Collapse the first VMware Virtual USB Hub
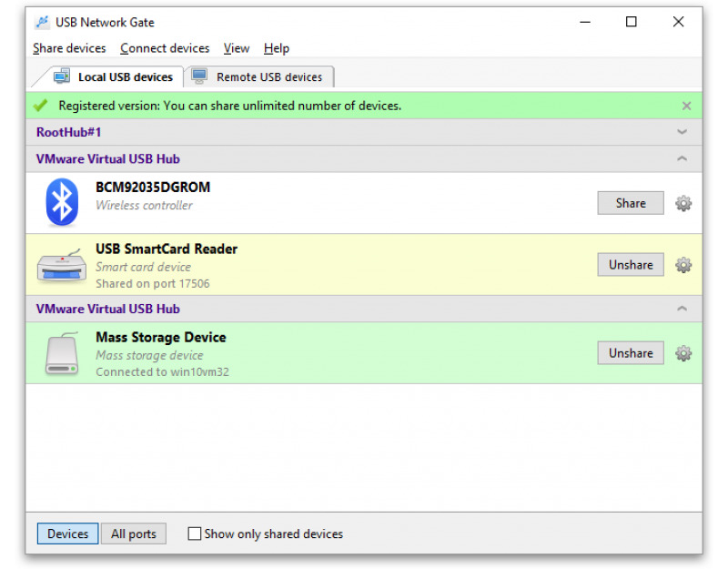The height and width of the screenshot is (569, 728). 682,158
